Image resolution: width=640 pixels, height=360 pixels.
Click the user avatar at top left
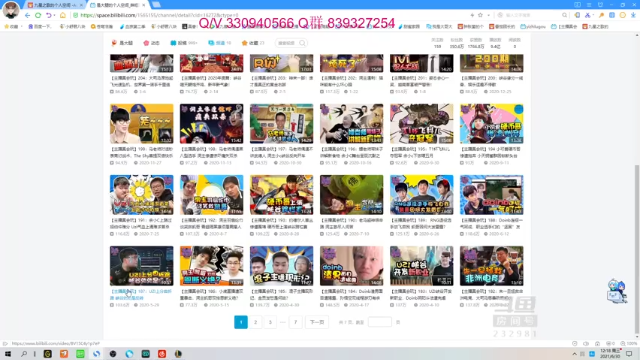pyautogui.click(x=11, y=9)
